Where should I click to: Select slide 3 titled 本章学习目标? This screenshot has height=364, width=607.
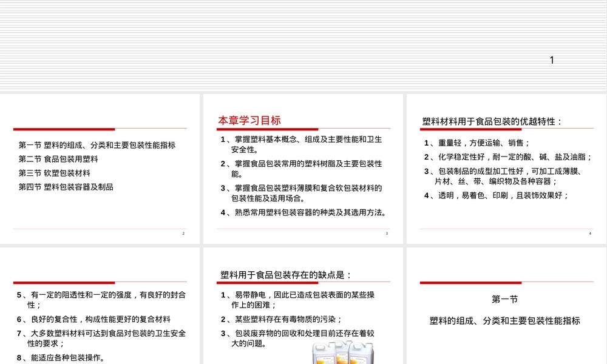pyautogui.click(x=303, y=169)
